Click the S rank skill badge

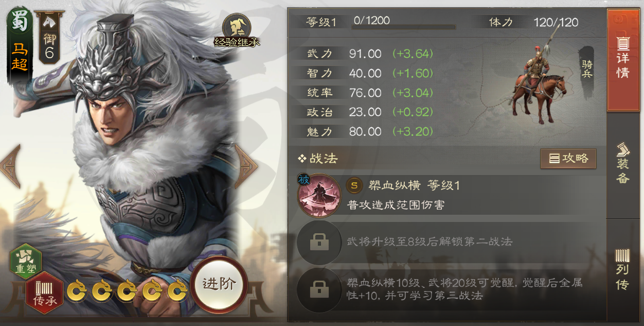354,185
